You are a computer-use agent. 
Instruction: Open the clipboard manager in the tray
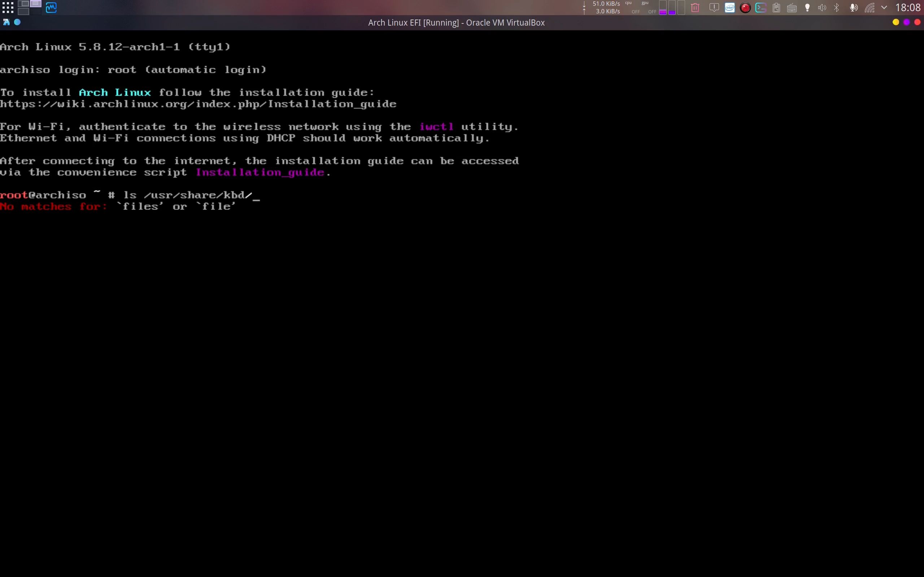776,8
